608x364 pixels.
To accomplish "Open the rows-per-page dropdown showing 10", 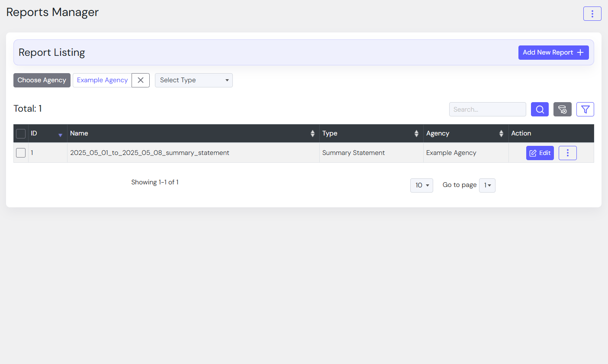I will (421, 185).
